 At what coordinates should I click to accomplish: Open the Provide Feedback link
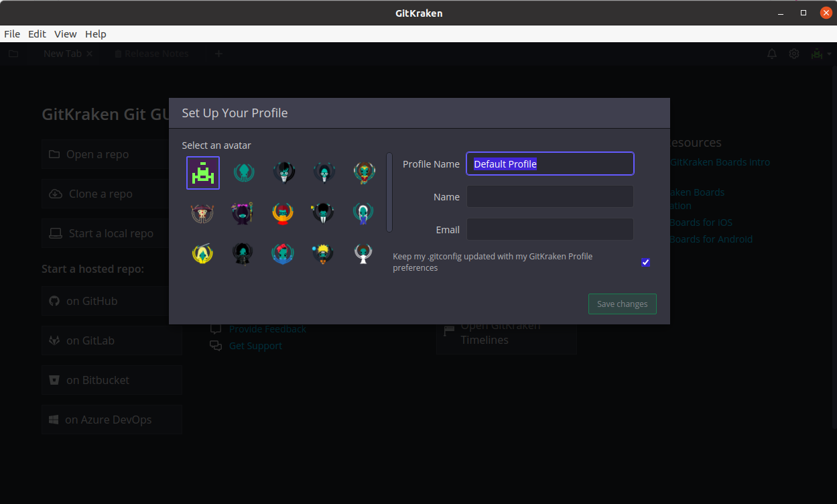(x=267, y=329)
